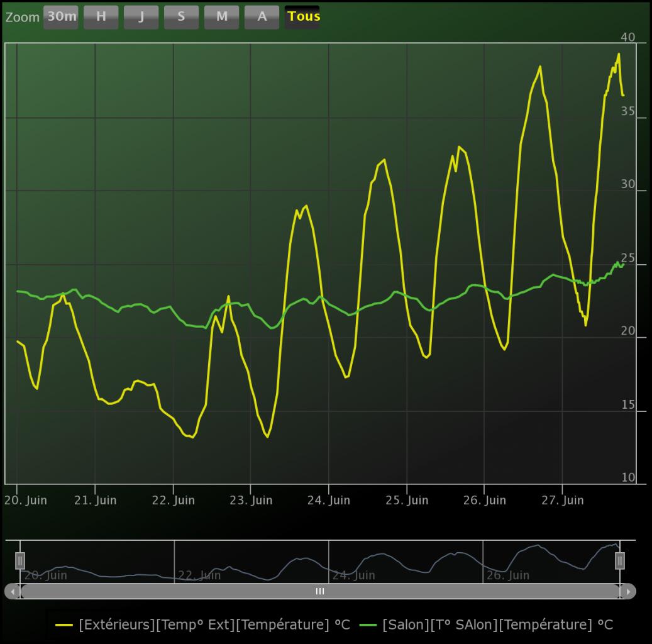Click the 26. Juin axis label
The image size is (652, 644).
pyautogui.click(x=484, y=500)
